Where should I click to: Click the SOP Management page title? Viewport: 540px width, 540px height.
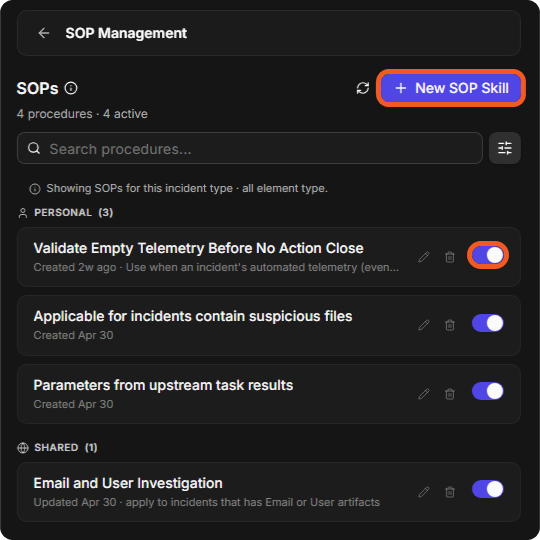126,33
